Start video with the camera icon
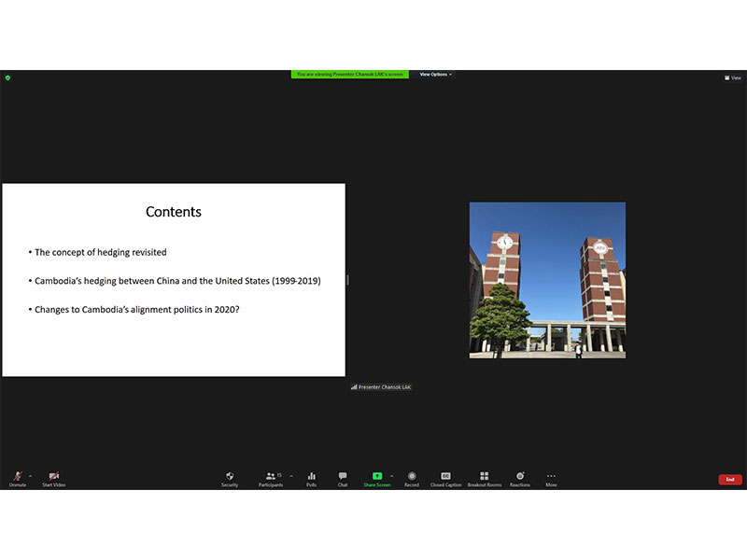747x560 pixels. click(x=53, y=478)
